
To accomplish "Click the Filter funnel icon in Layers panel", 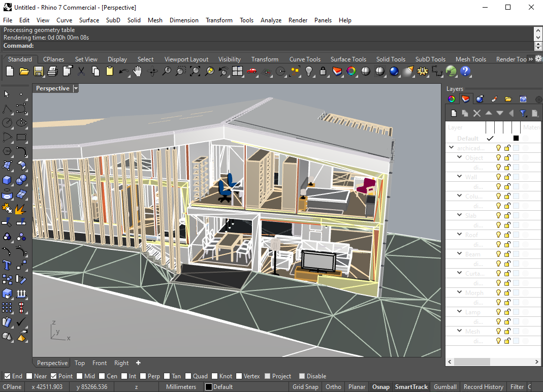I will 523,113.
